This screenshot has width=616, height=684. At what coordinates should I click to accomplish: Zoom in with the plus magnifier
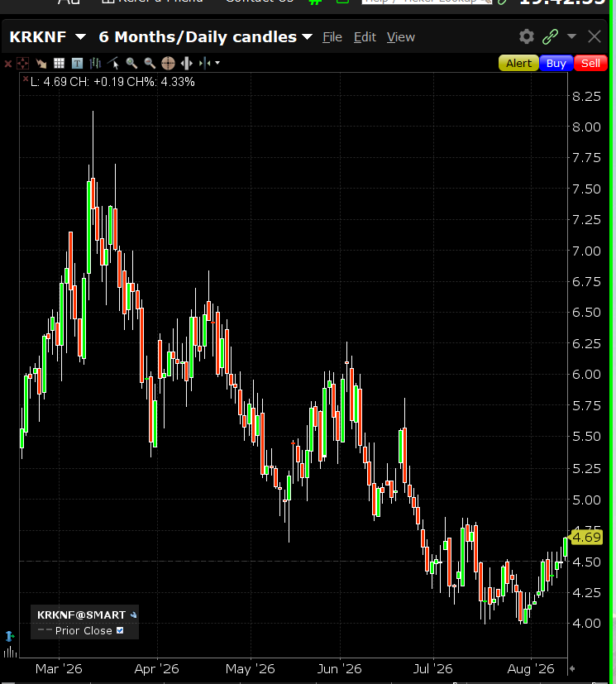131,64
